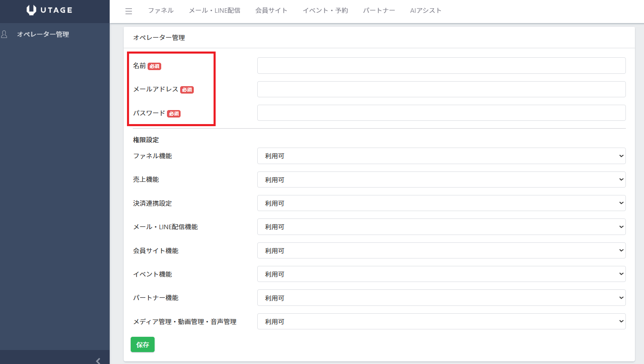This screenshot has height=364, width=644.
Task: Click the UTAGE logo icon
Action: click(31, 10)
